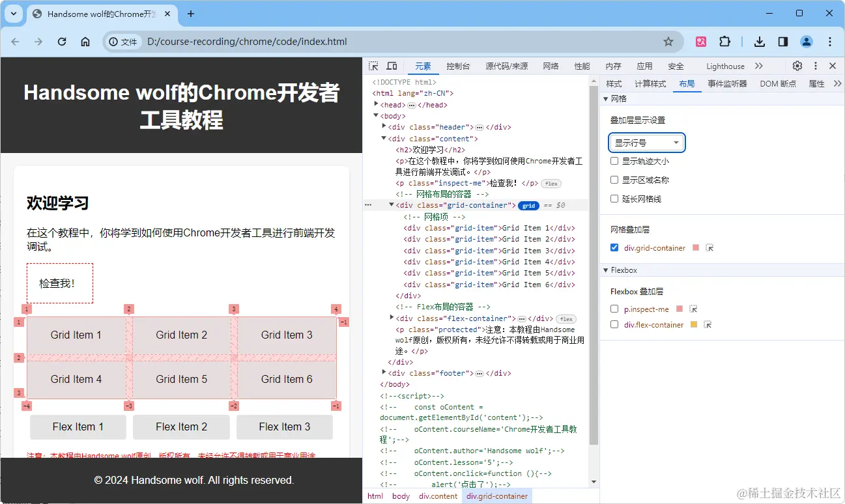Collapse the div class content node
The image size is (845, 504).
(384, 138)
